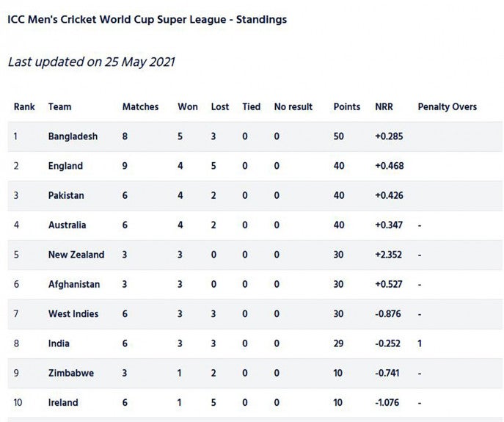Select the Team column header

coord(59,107)
